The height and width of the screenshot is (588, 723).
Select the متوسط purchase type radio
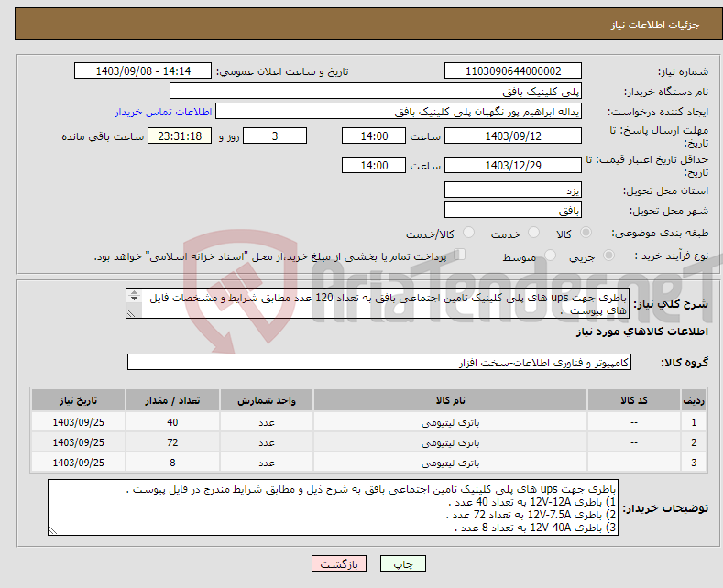point(550,256)
